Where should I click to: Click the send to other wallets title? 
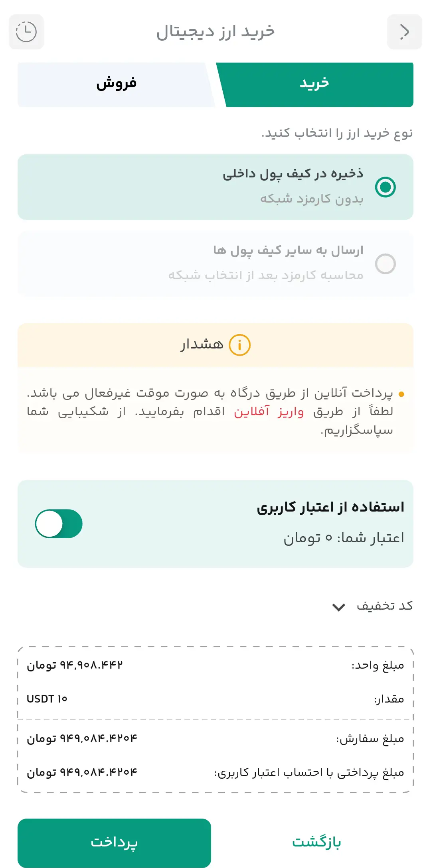(288, 250)
